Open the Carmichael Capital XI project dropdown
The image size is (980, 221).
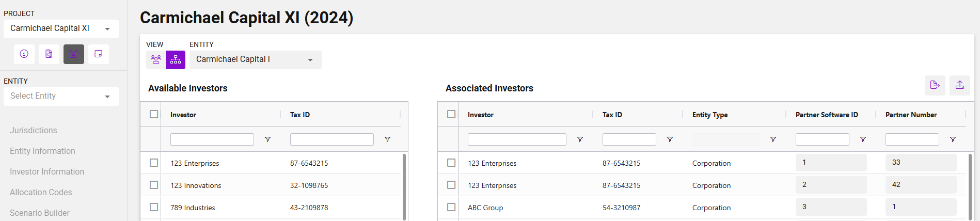tap(61, 29)
